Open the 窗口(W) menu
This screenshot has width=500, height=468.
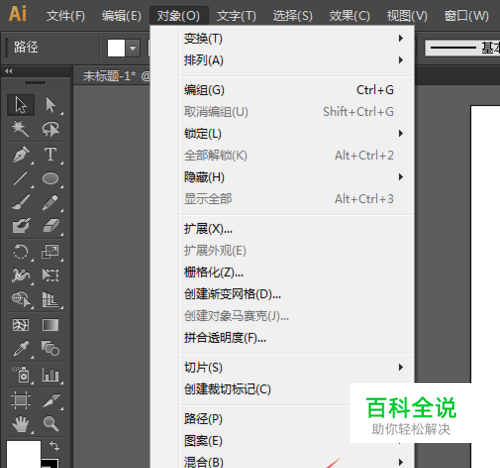466,16
